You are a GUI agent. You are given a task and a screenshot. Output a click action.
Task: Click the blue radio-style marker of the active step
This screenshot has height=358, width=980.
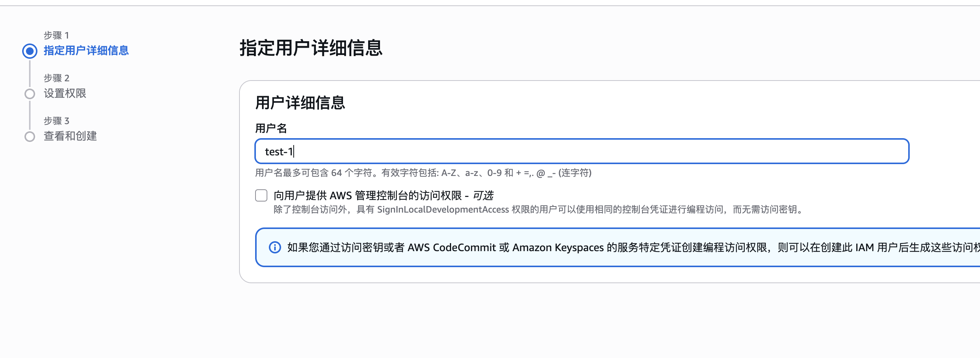(30, 51)
